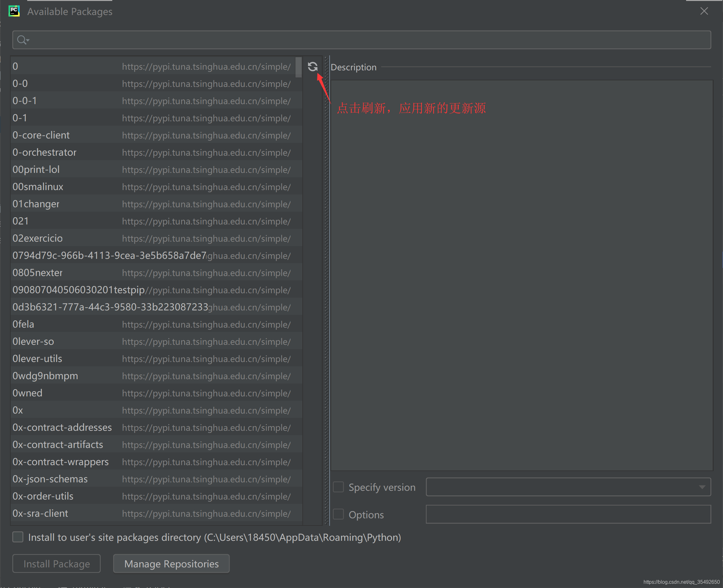Select package "0-core-client"
The image size is (723, 588).
pos(157,135)
